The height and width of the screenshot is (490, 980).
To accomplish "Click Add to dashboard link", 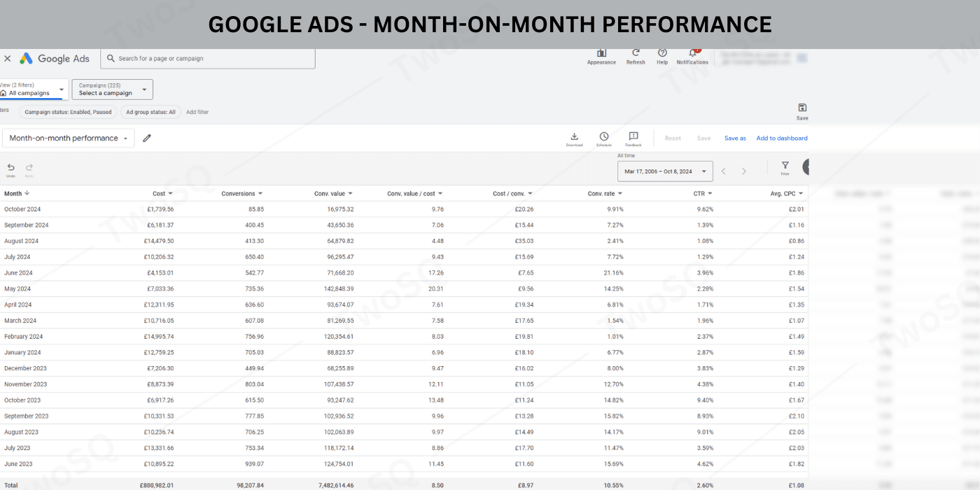I will (x=781, y=139).
